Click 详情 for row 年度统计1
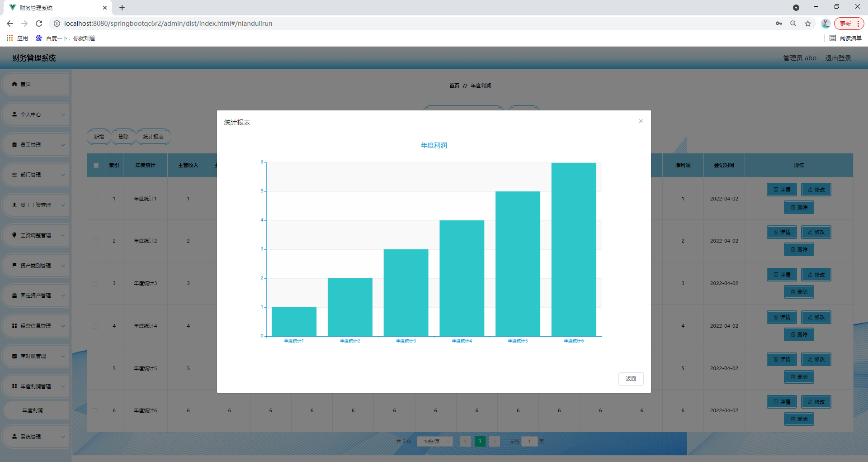Image resolution: width=868 pixels, height=462 pixels. 782,190
